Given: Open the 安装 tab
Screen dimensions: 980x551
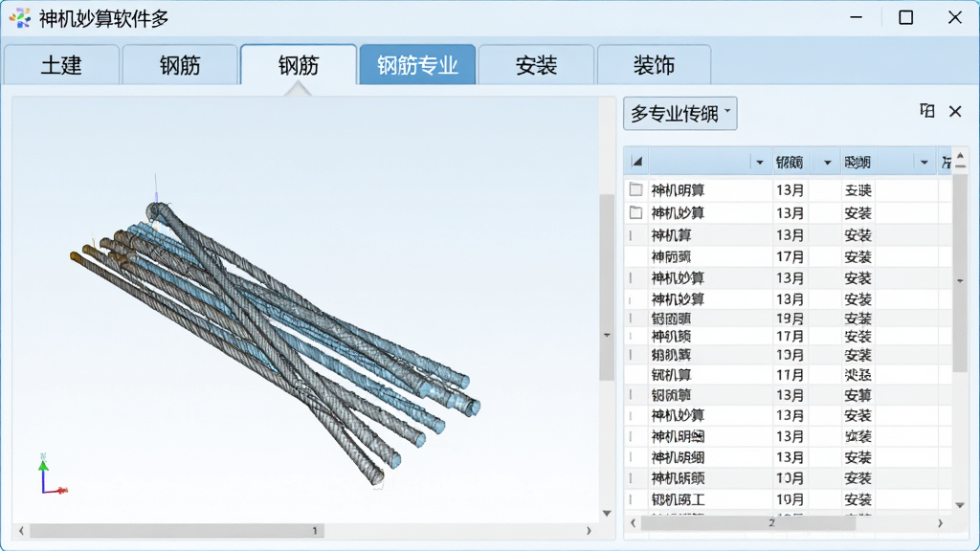Looking at the screenshot, I should pos(536,65).
